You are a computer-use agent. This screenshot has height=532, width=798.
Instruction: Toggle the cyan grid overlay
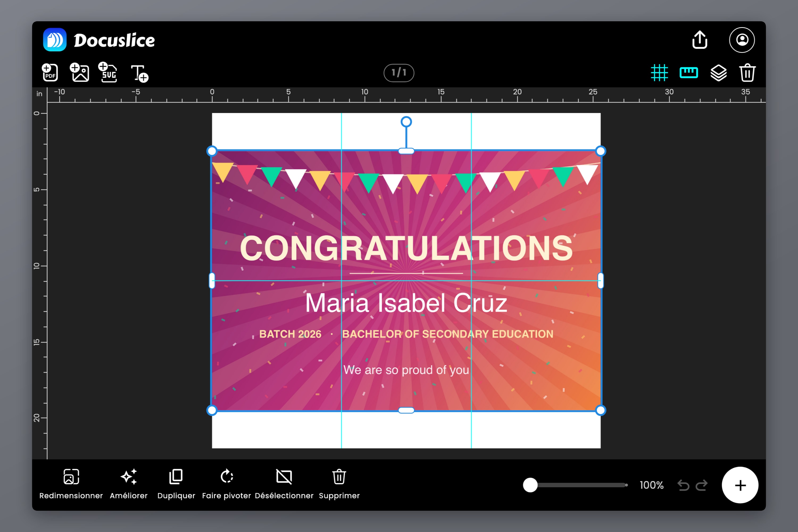pyautogui.click(x=659, y=73)
